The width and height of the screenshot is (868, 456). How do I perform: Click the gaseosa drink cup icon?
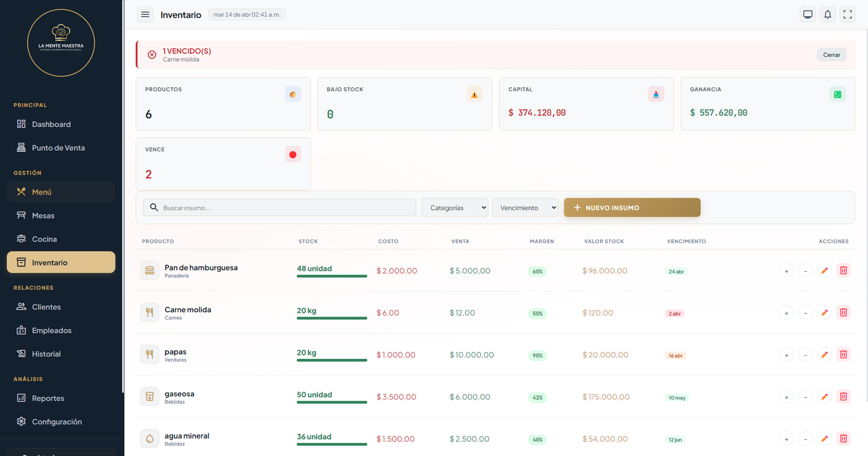pos(150,397)
